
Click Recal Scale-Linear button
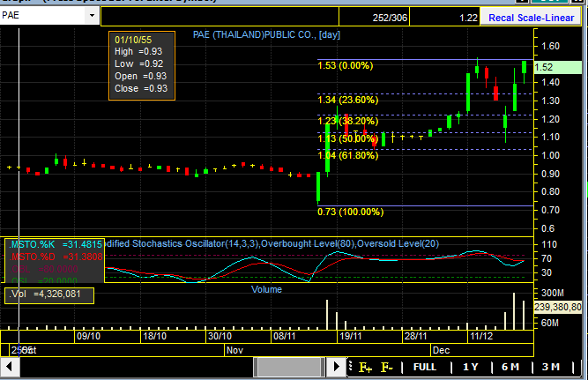tap(531, 18)
